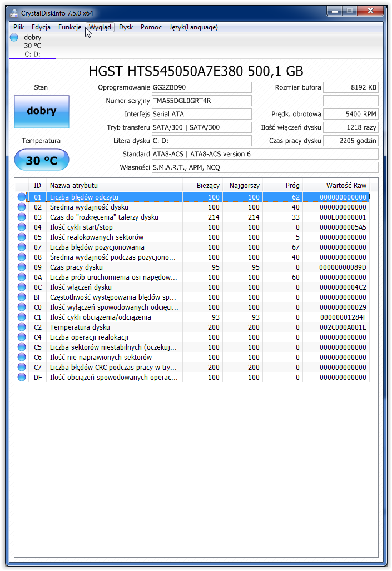The width and height of the screenshot is (392, 571).
Task: Click status icon for attribute 07
Action: pos(22,247)
